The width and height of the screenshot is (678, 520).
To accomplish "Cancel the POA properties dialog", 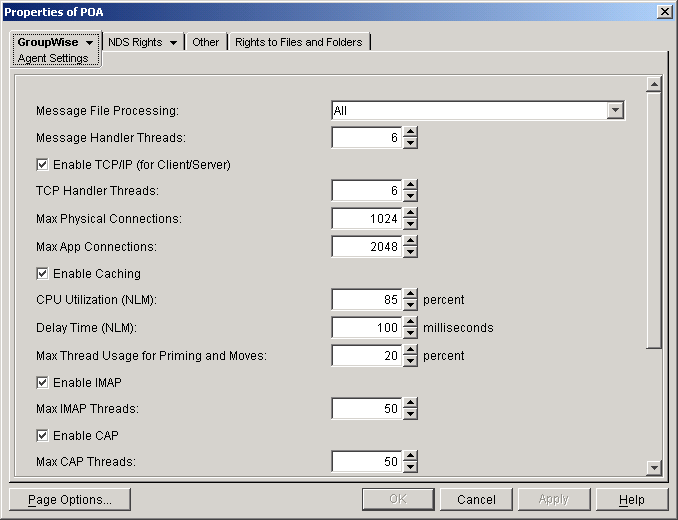I will (x=476, y=500).
